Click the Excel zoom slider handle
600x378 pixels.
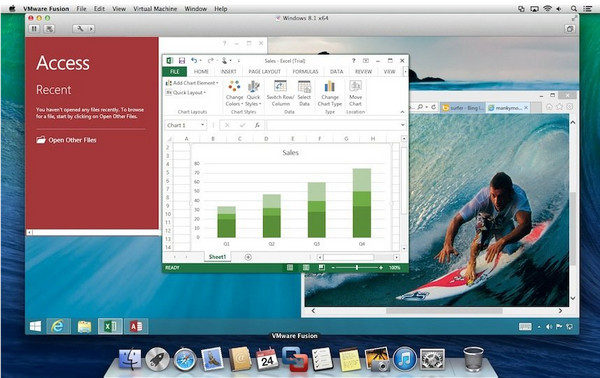point(357,267)
